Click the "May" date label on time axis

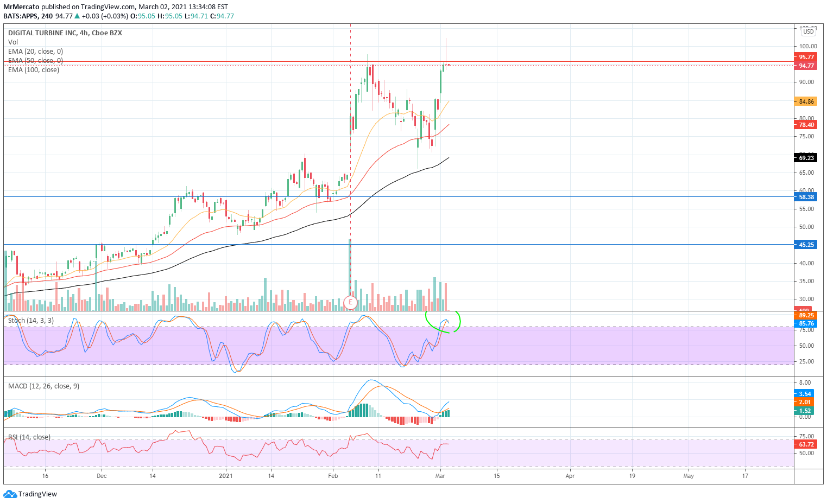click(689, 476)
